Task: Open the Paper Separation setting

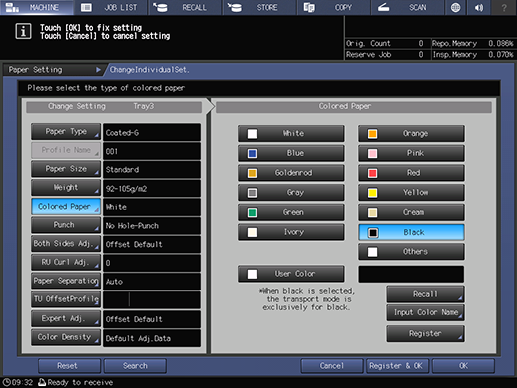Action: pos(66,281)
